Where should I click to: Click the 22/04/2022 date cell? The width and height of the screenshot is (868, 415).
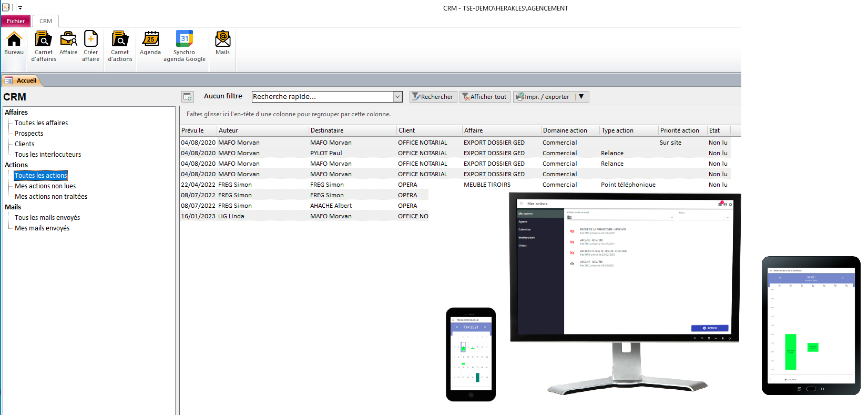(198, 185)
